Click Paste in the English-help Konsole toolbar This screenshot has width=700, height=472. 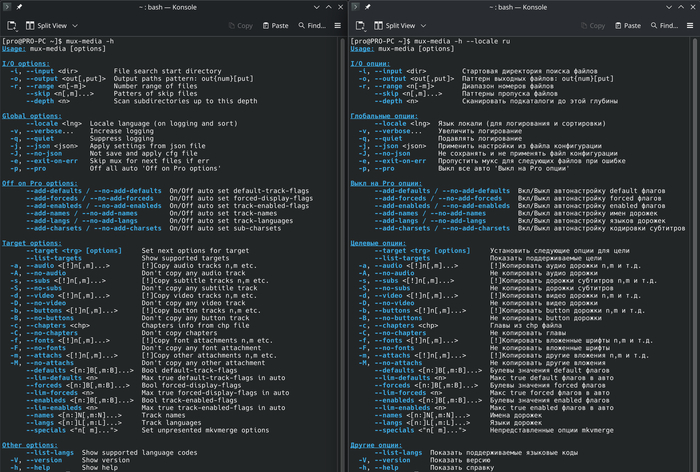click(x=275, y=26)
